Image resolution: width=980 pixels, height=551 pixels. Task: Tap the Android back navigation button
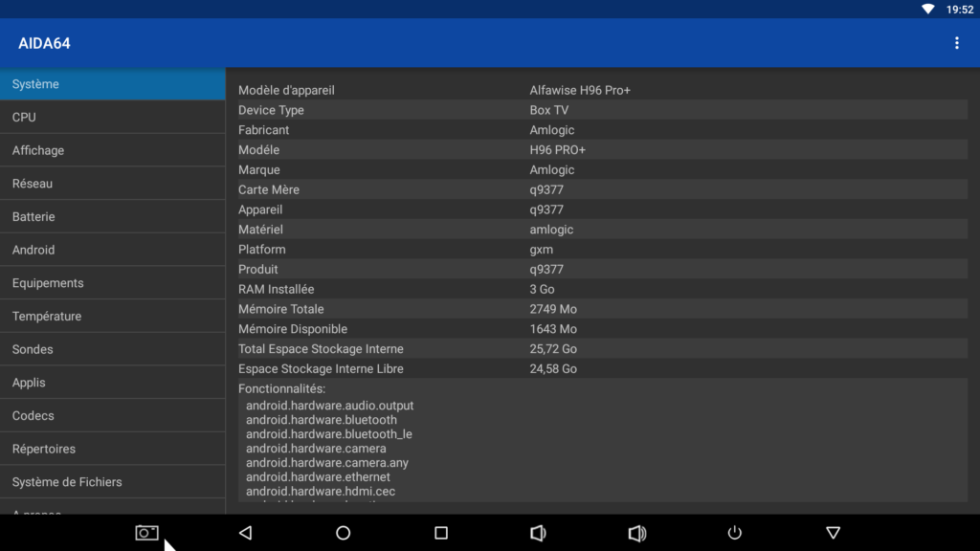coord(246,532)
